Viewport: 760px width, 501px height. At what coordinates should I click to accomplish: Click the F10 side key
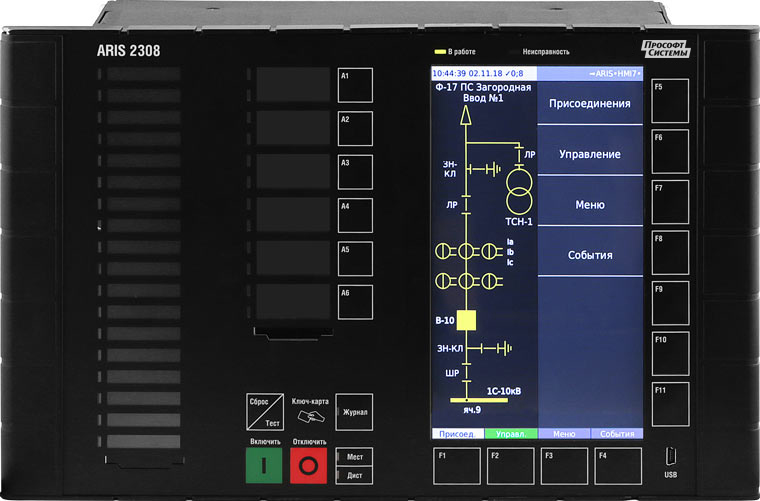click(x=670, y=354)
